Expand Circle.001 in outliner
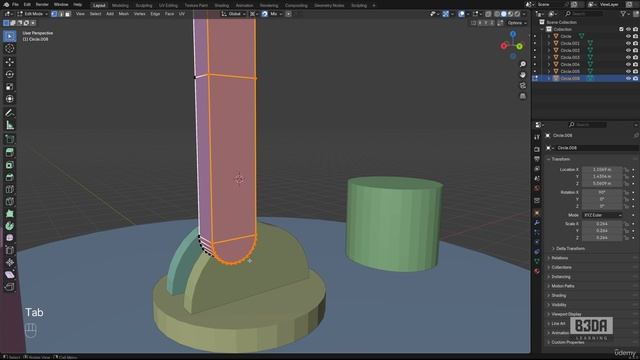Viewport: 640px width, 360px height. click(549, 43)
